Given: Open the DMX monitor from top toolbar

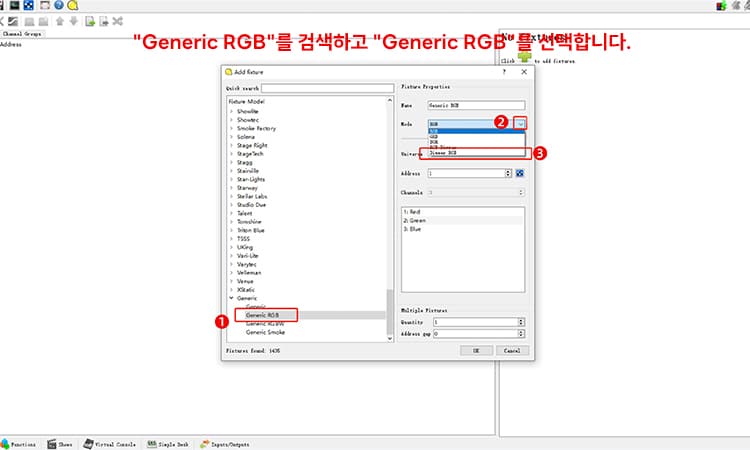Looking at the screenshot, I should point(15,5).
